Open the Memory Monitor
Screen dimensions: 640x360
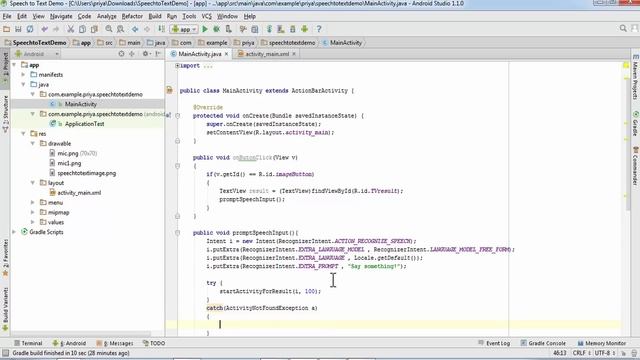click(x=602, y=343)
